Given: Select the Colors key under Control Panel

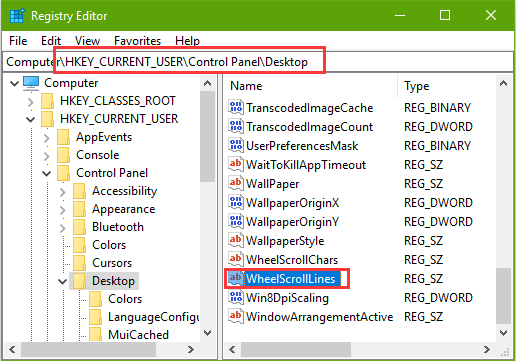Looking at the screenshot, I should [x=109, y=245].
